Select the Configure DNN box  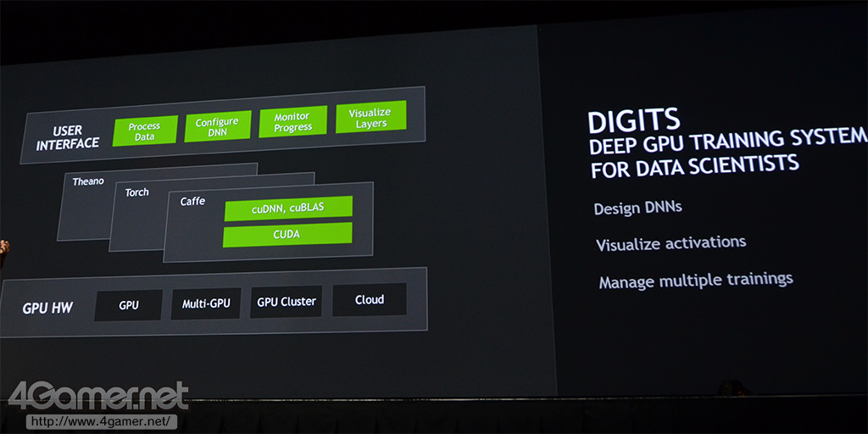pos(218,126)
